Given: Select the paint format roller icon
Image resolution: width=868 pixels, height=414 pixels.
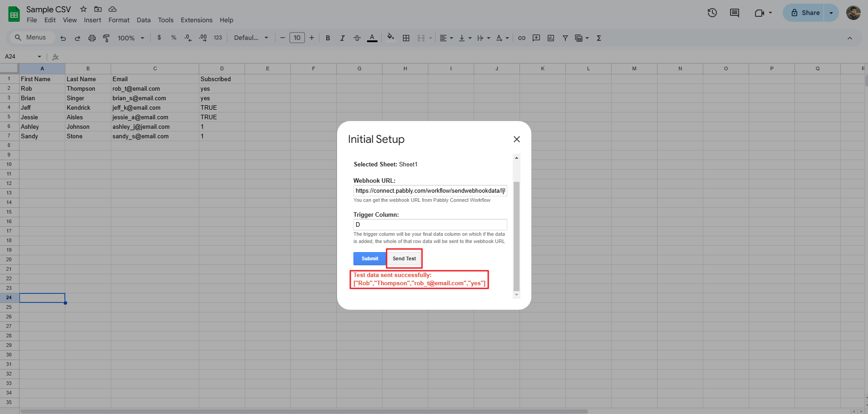Looking at the screenshot, I should coord(107,38).
